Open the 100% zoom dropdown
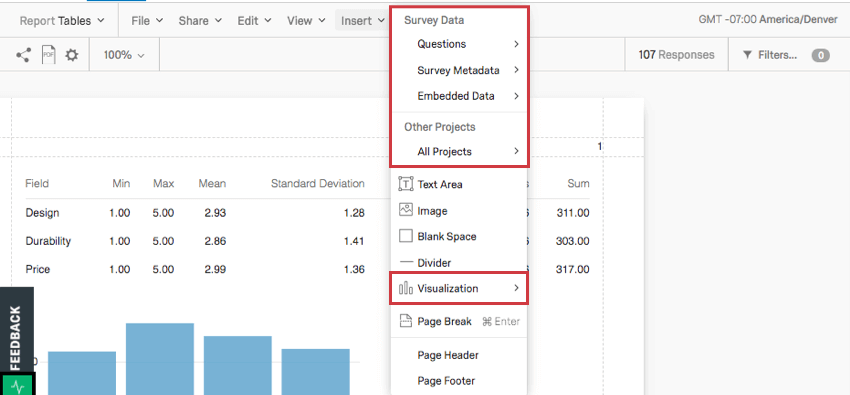The height and width of the screenshot is (395, 850). [x=124, y=55]
